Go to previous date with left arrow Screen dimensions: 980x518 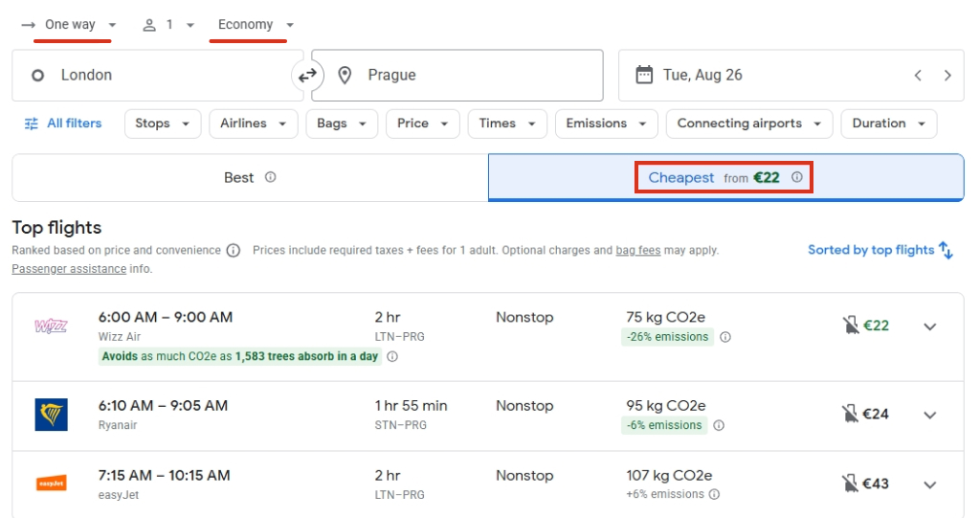918,75
